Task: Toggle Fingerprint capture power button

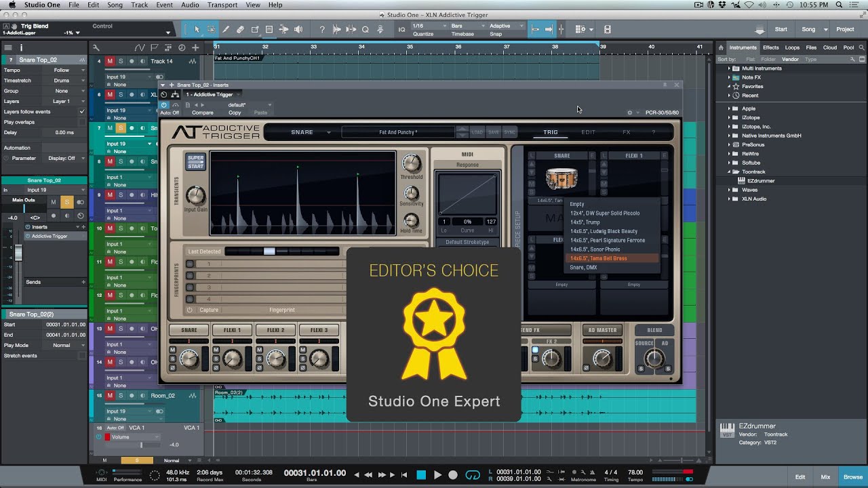Action: (190, 310)
